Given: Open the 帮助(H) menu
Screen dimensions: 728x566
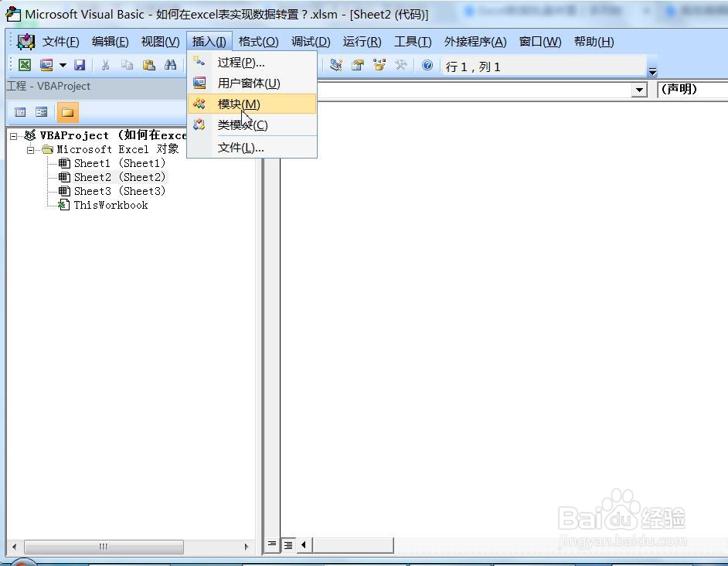Looking at the screenshot, I should point(594,42).
